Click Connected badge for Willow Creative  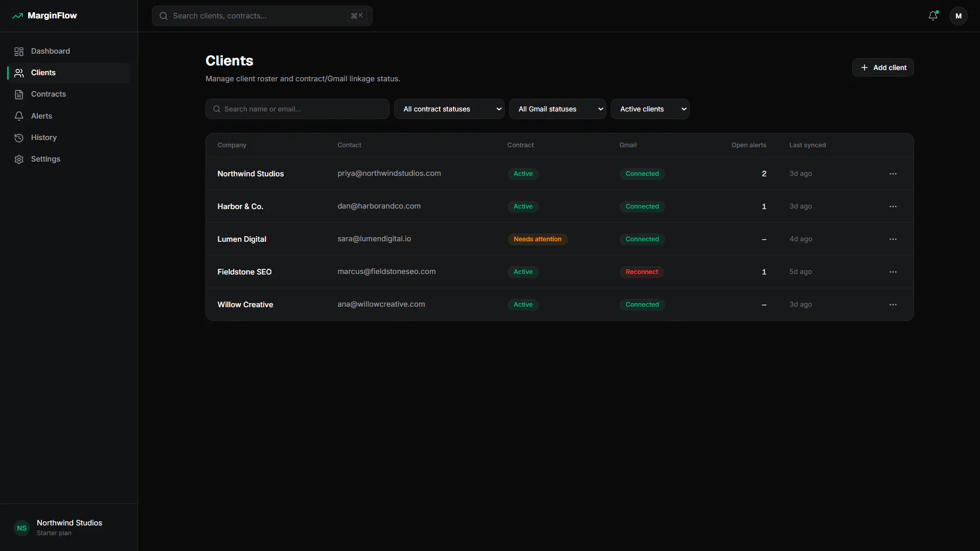coord(642,305)
